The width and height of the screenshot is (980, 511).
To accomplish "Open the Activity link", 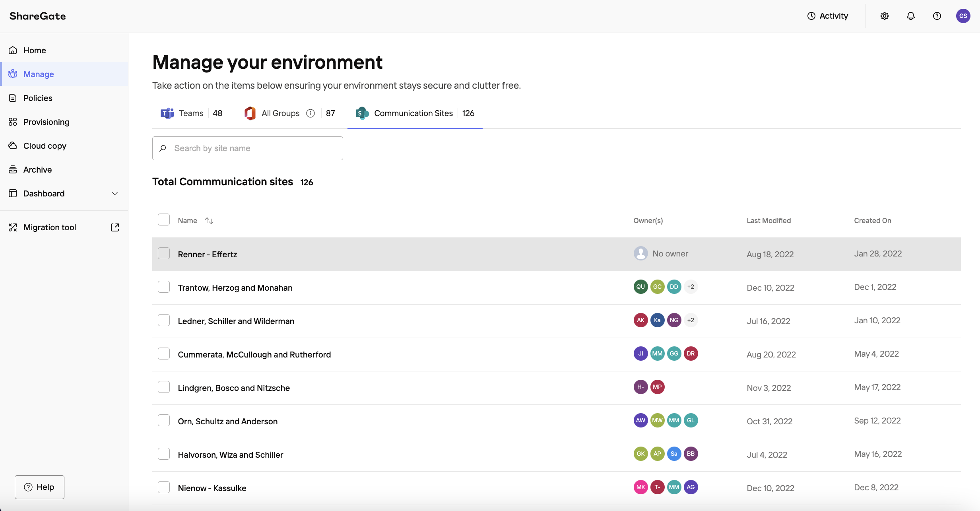I will (827, 16).
